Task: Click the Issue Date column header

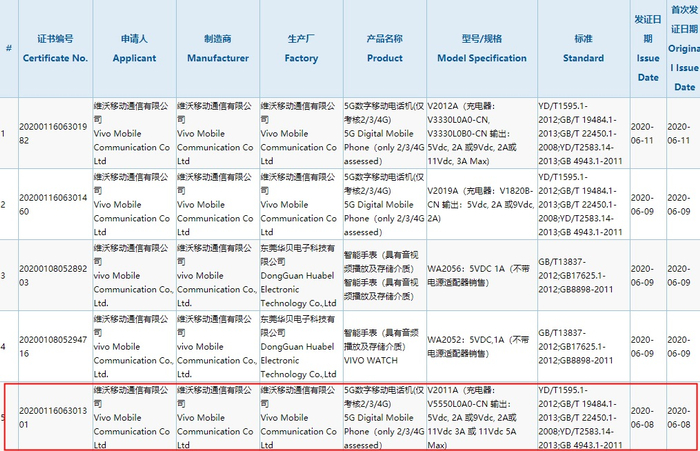Action: pos(648,48)
